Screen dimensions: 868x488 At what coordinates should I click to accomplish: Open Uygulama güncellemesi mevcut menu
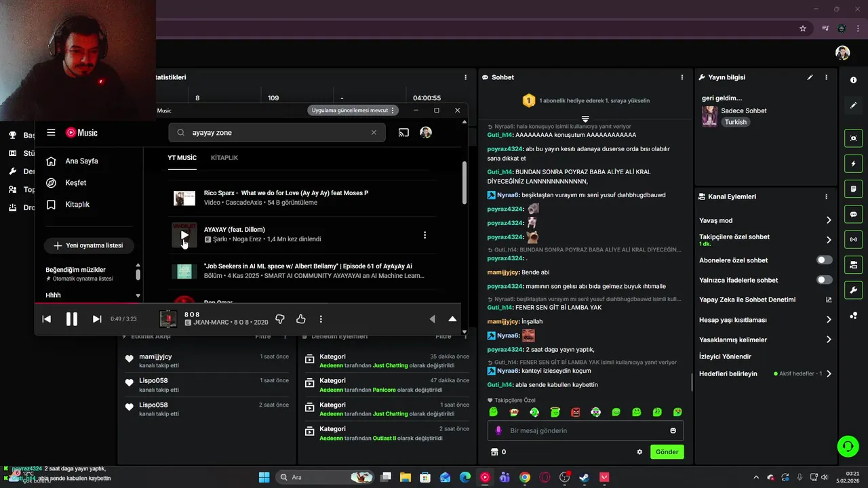click(353, 110)
